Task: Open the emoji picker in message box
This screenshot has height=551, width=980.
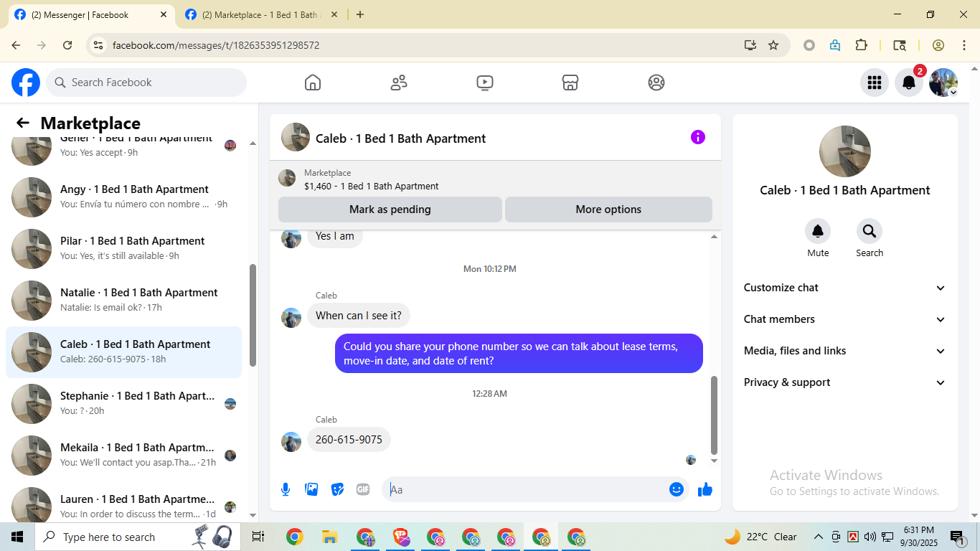Action: [x=677, y=489]
